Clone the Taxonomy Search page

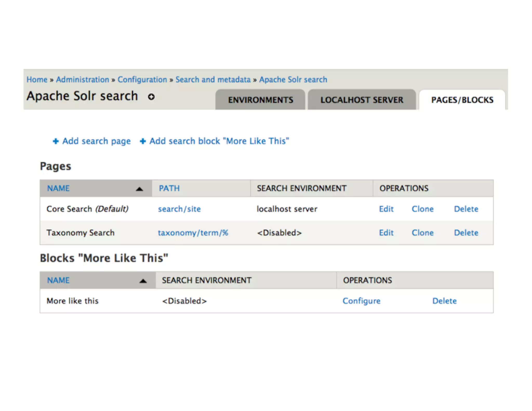pyautogui.click(x=422, y=233)
